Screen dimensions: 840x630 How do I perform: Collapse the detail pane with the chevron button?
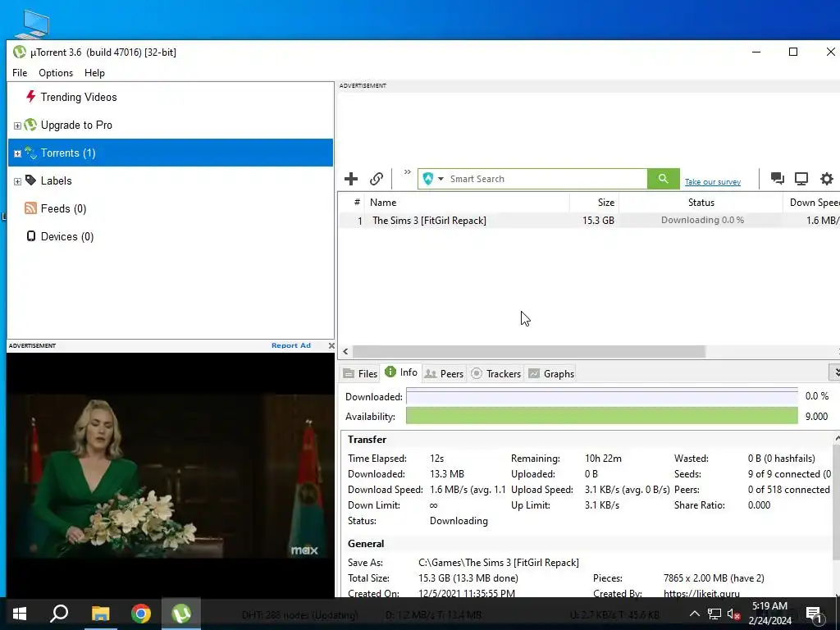(834, 372)
